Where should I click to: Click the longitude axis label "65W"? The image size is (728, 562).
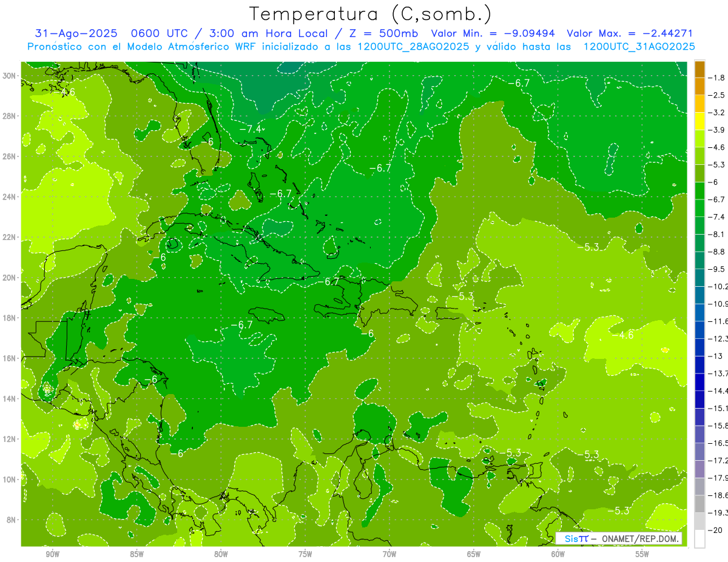474,554
